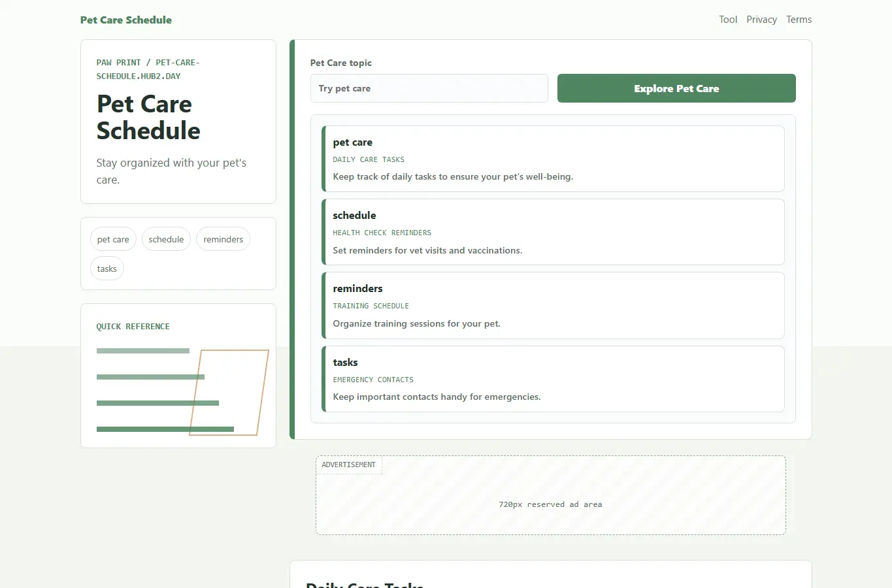Click the ADVERTISEMENT label tag
Image resolution: width=892 pixels, height=588 pixels.
pyautogui.click(x=349, y=465)
